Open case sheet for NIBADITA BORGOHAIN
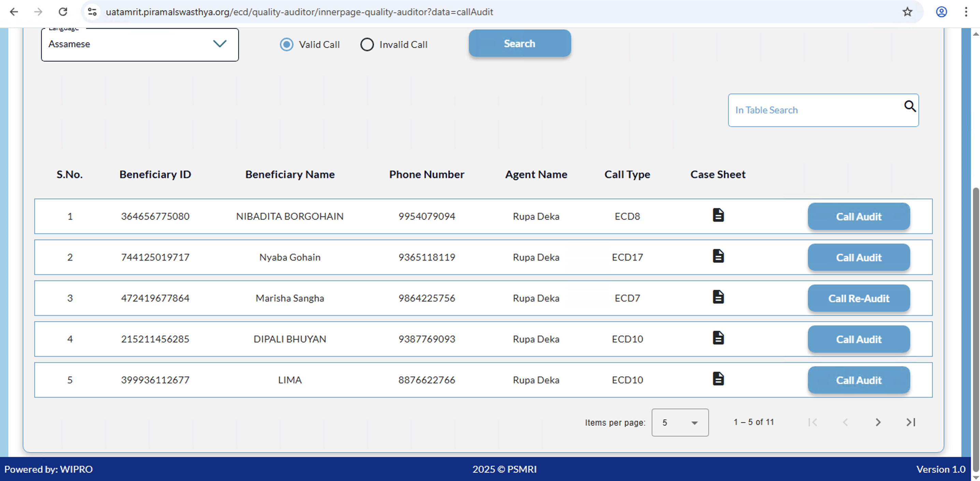Screen dimensions: 980x481 (x=718, y=215)
